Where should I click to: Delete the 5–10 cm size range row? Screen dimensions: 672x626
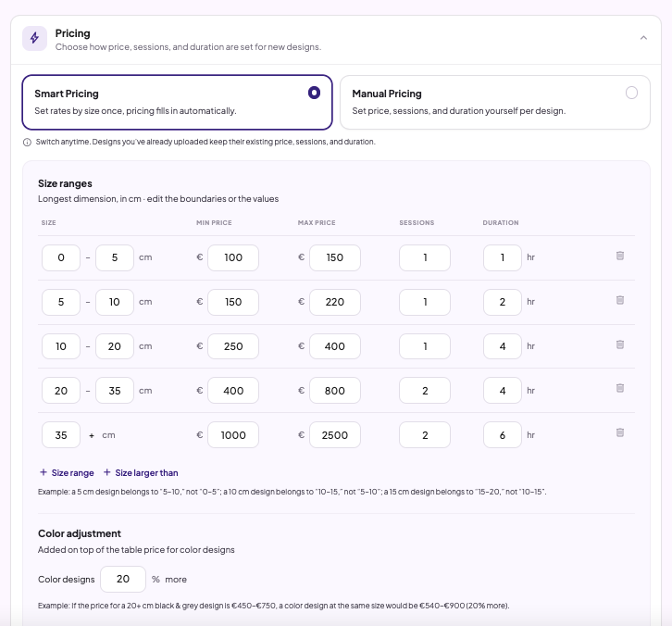point(620,300)
